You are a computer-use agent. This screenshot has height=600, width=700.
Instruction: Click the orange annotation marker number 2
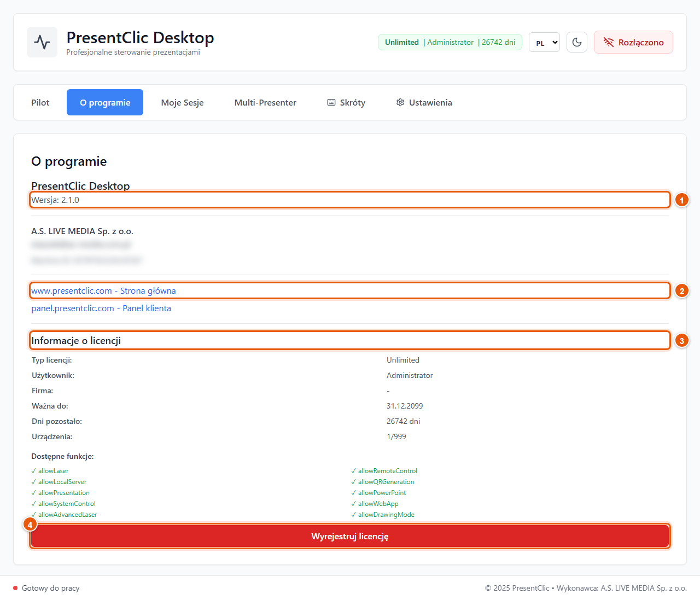681,291
